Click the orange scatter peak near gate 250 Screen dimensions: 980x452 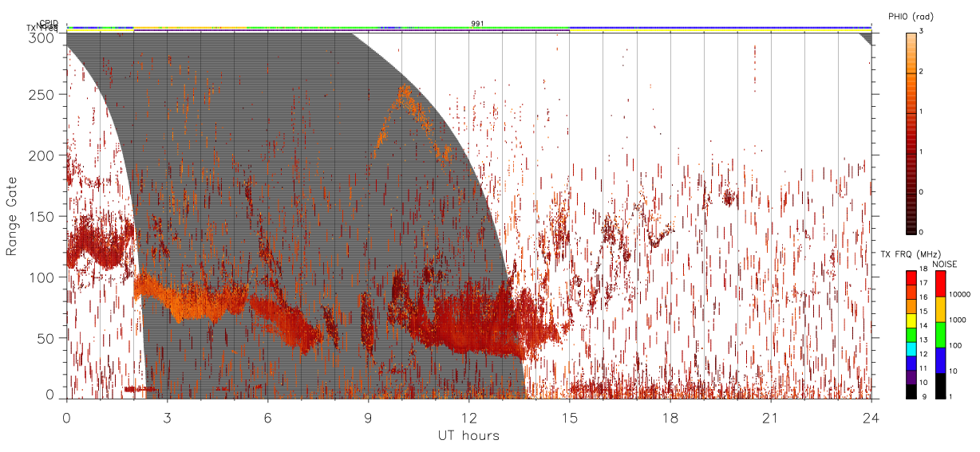[x=404, y=93]
